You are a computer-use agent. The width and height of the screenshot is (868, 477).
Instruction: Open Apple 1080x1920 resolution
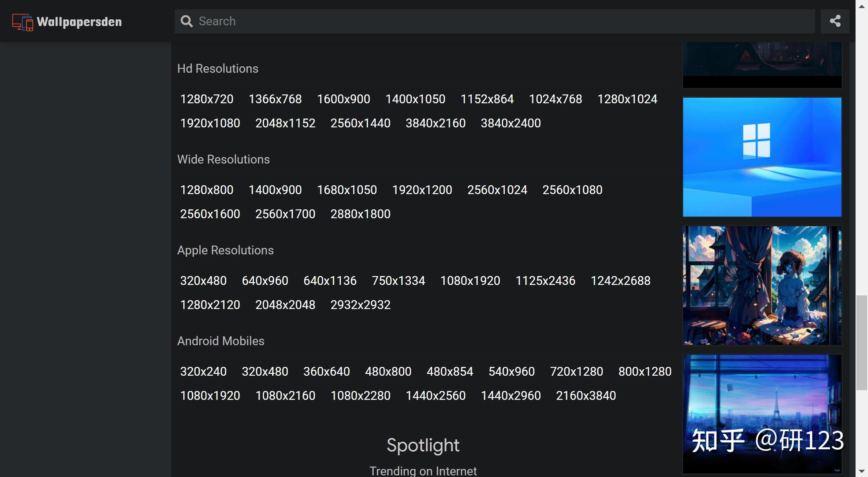coord(470,281)
